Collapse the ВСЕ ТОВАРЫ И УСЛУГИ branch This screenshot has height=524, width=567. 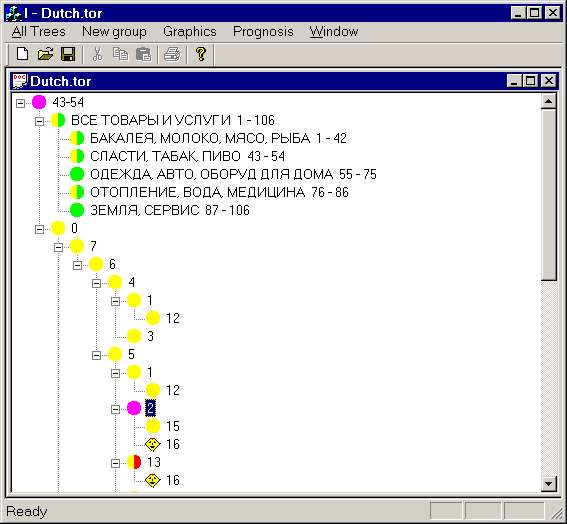tap(39, 121)
